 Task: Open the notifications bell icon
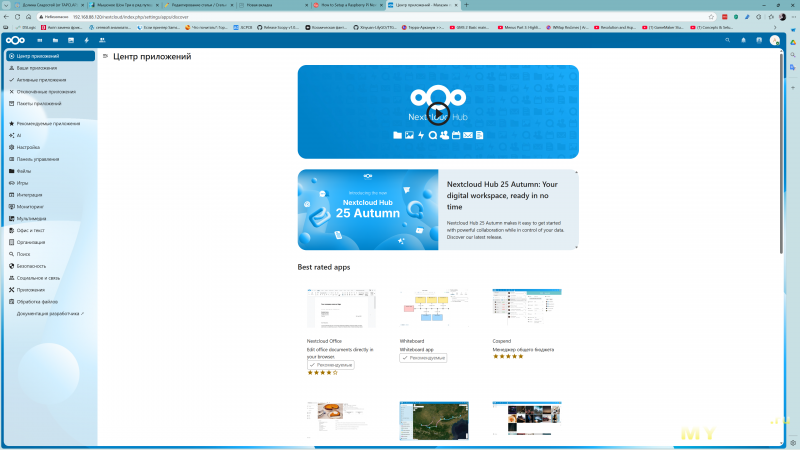pyautogui.click(x=745, y=40)
